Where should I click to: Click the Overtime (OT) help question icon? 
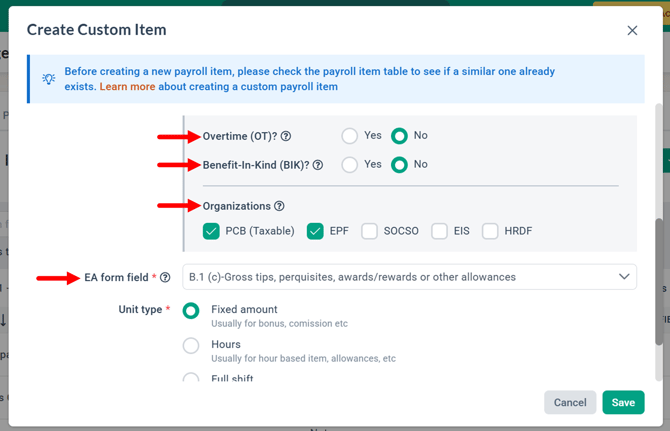point(286,136)
